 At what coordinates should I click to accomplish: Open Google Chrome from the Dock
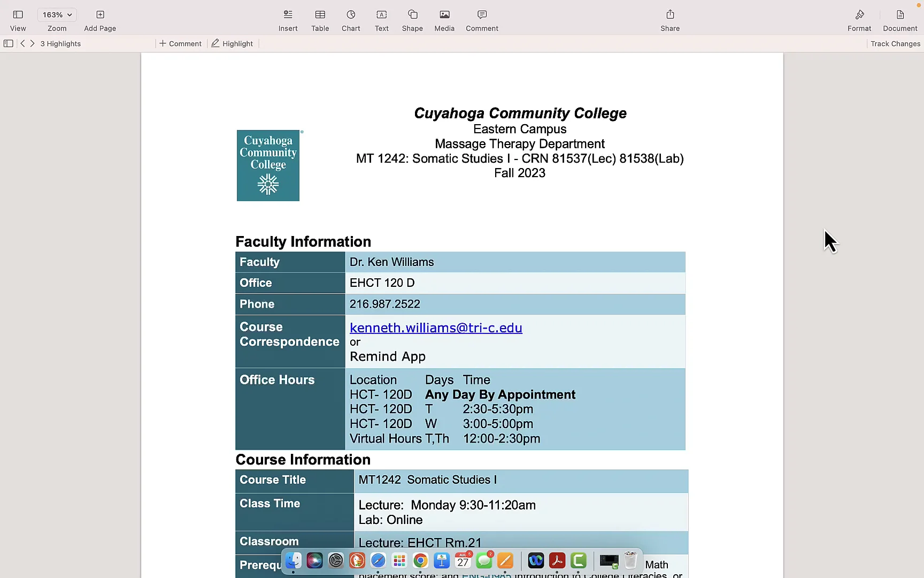tap(420, 560)
